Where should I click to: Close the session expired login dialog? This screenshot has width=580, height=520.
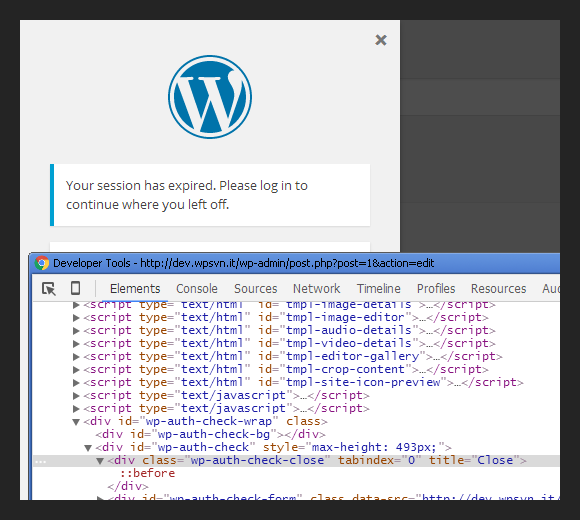(381, 40)
